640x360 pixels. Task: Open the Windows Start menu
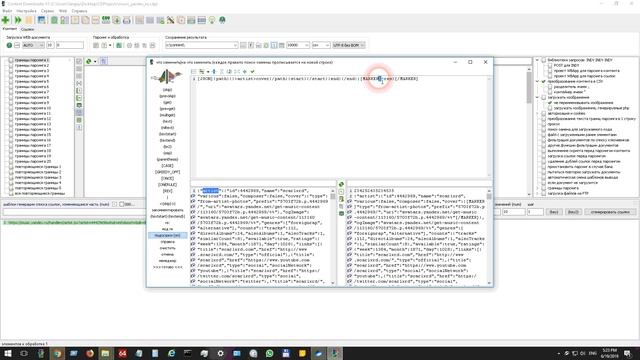(8, 353)
